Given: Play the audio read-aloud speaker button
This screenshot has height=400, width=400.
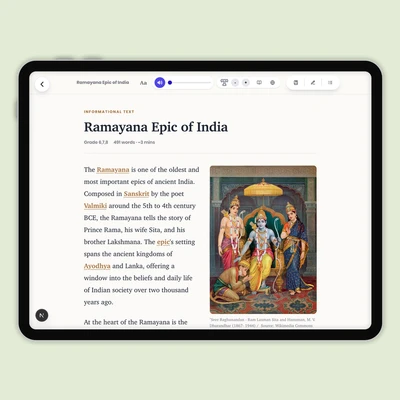Looking at the screenshot, I should coord(160,83).
